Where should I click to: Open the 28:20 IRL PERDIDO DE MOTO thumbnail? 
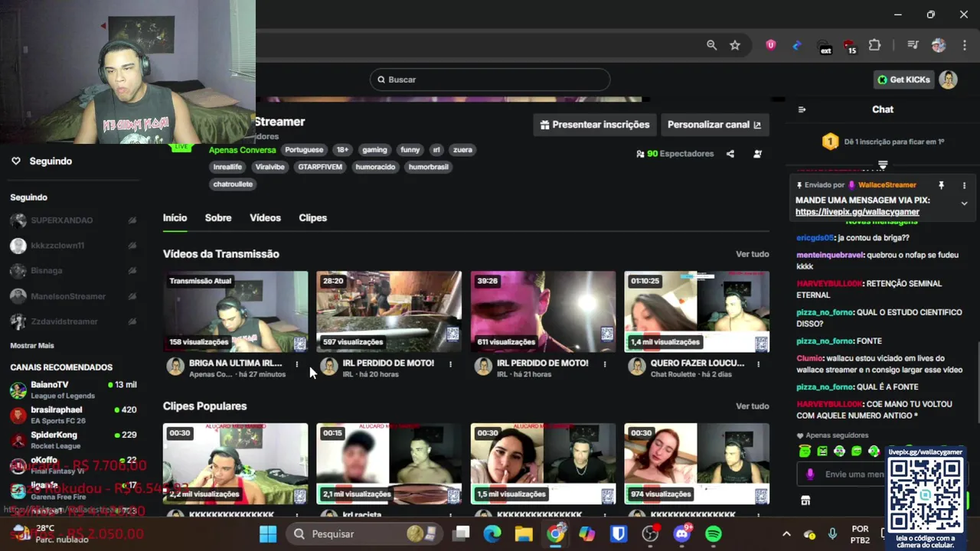tap(389, 311)
